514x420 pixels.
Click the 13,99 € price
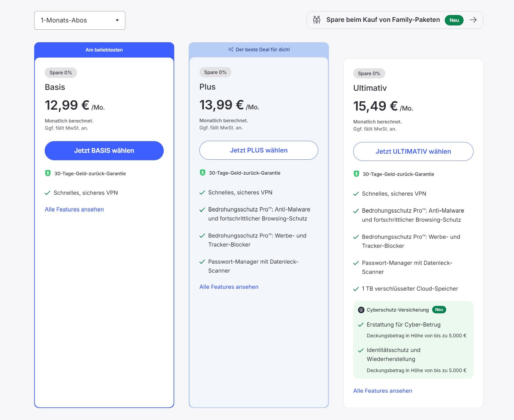point(222,105)
